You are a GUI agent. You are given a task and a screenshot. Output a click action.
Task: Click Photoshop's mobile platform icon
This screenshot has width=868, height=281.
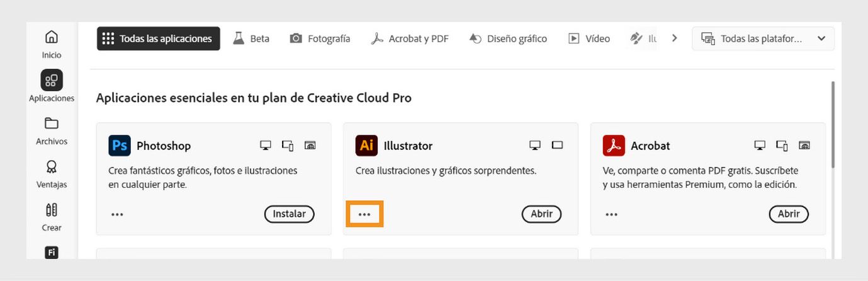288,146
